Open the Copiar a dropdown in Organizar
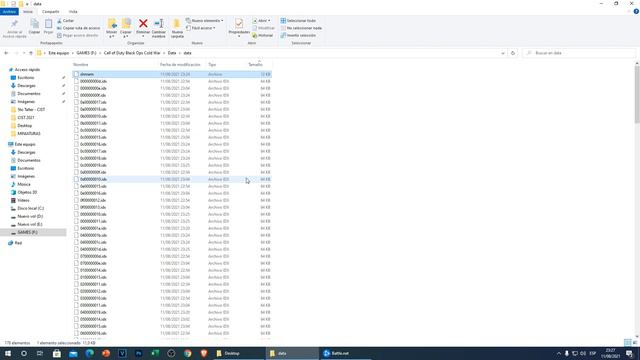This screenshot has width=640, height=360. 126,28
